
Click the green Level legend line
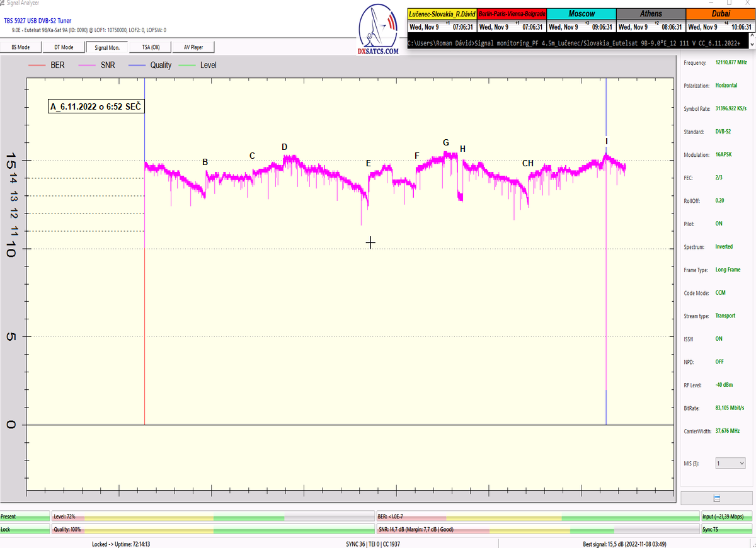pos(187,65)
